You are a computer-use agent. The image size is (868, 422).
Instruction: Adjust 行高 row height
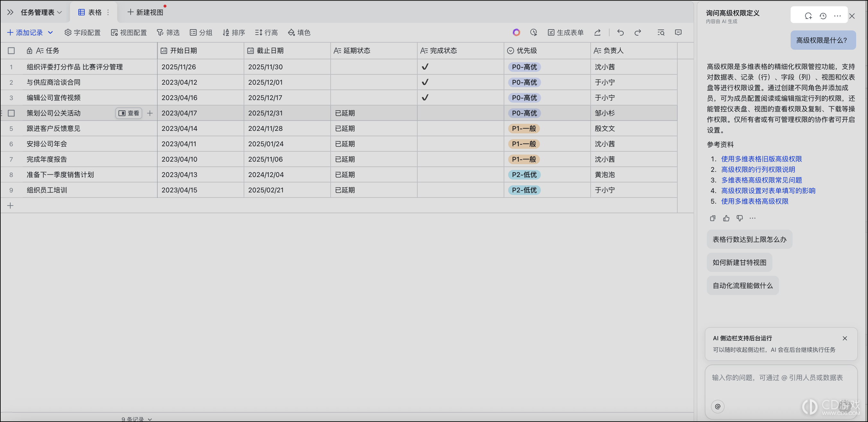coord(266,33)
